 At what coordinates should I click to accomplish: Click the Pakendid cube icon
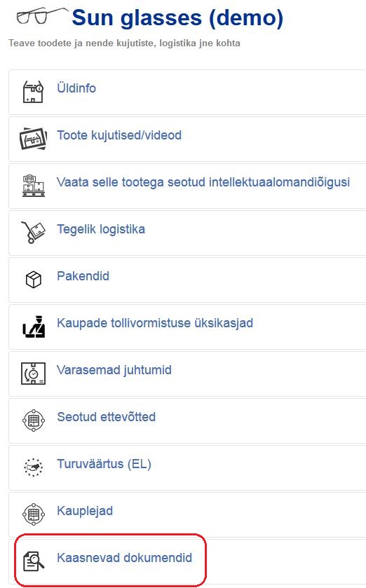click(34, 280)
